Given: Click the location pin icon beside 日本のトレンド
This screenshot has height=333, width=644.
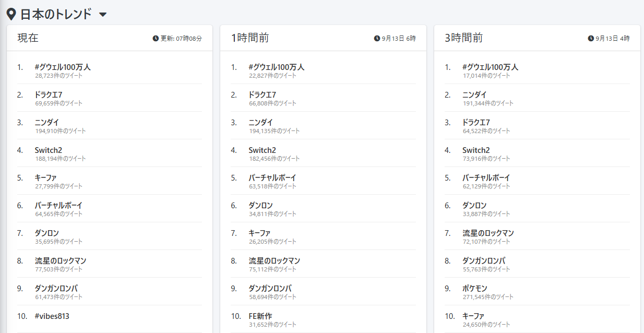Looking at the screenshot, I should coord(11,14).
